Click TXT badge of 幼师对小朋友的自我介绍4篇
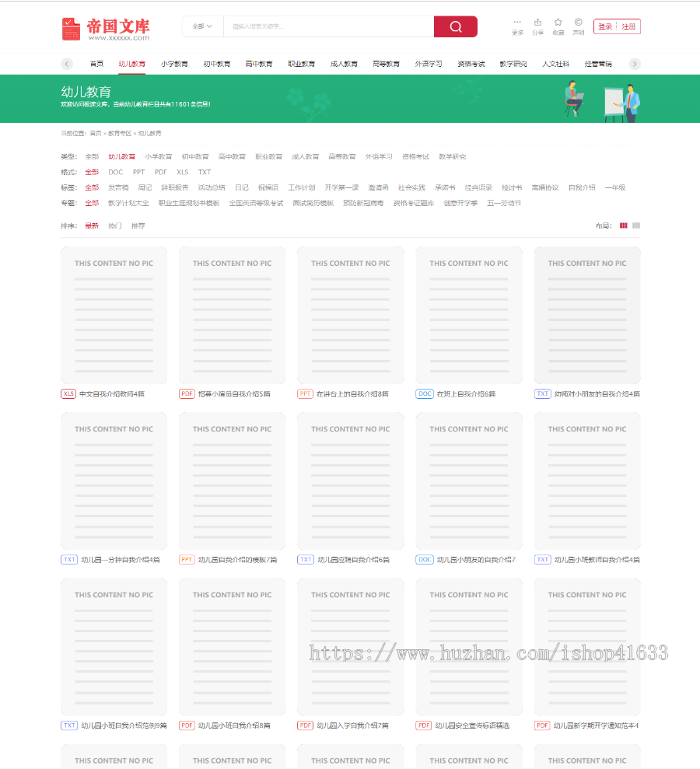The height and width of the screenshot is (769, 700). [x=543, y=393]
